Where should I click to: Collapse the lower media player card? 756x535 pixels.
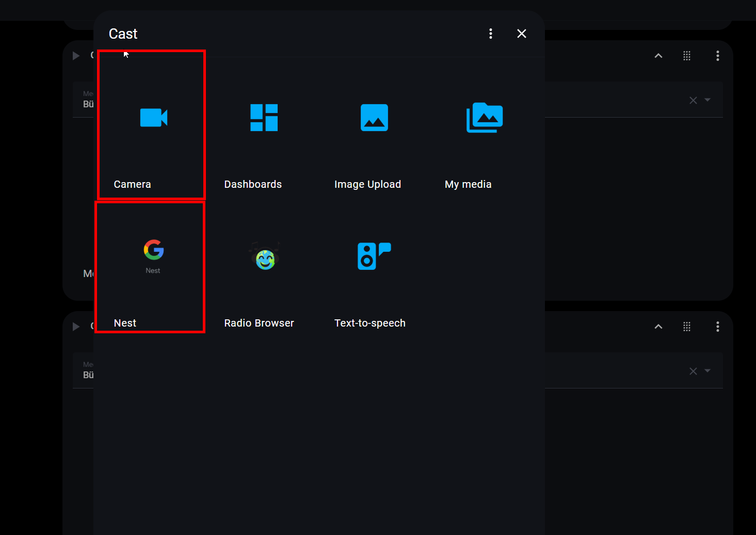click(x=658, y=327)
